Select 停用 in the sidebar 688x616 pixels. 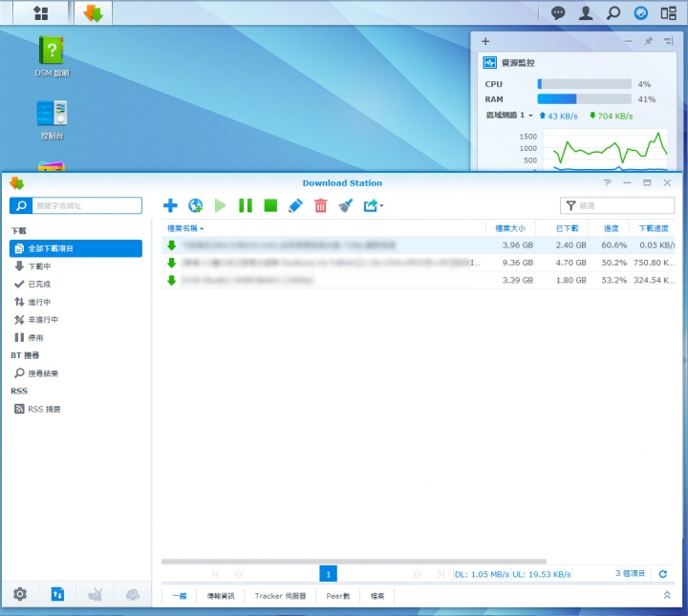[75, 337]
